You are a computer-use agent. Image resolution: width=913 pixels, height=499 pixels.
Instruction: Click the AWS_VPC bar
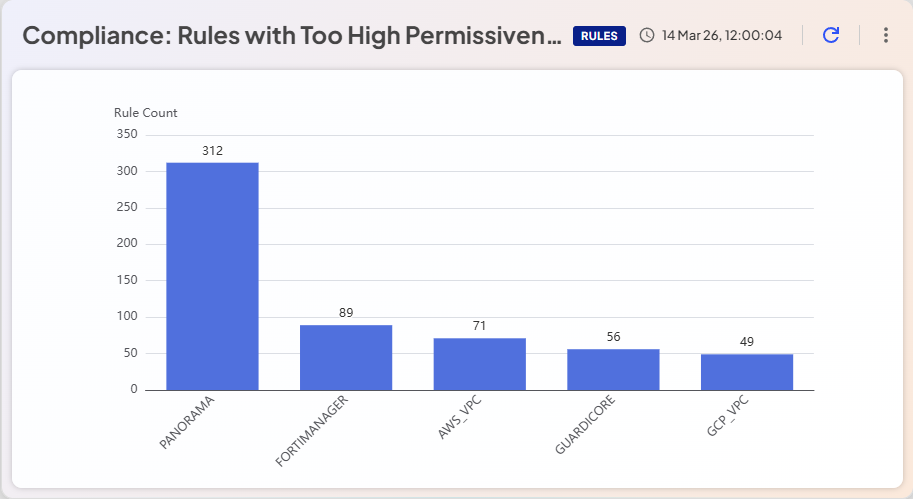[479, 364]
